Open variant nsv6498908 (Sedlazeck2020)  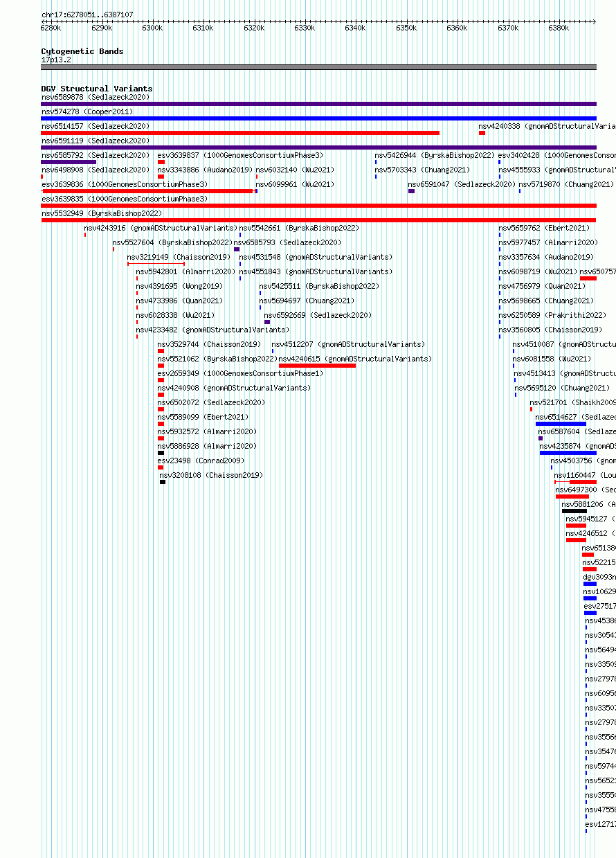[96, 170]
